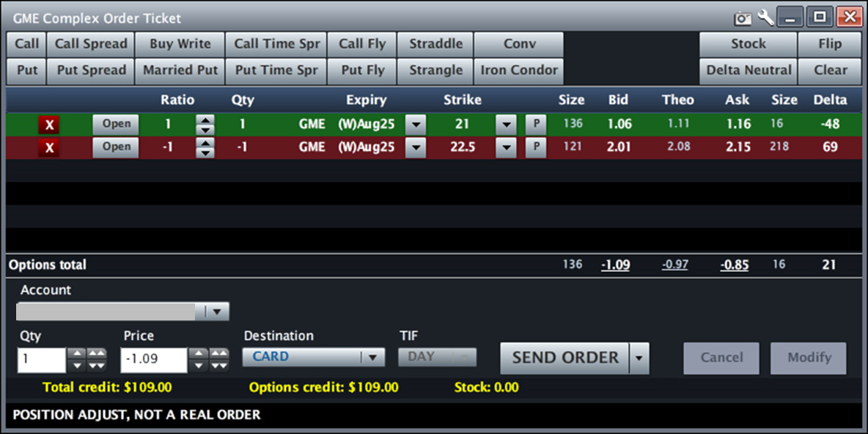Click ask 2.15 on the 22.5 strike row

coord(738,147)
